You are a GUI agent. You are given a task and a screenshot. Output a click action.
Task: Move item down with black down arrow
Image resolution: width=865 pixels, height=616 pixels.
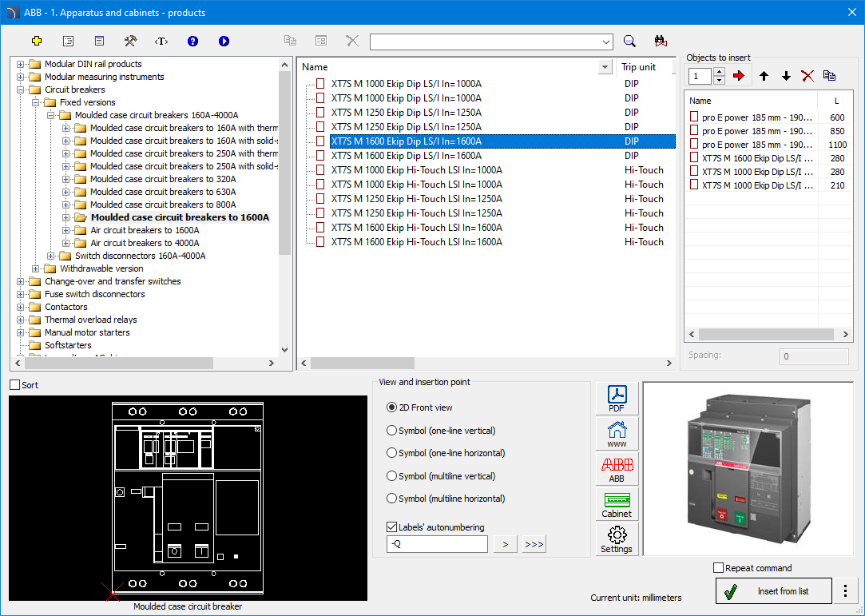pyautogui.click(x=786, y=76)
